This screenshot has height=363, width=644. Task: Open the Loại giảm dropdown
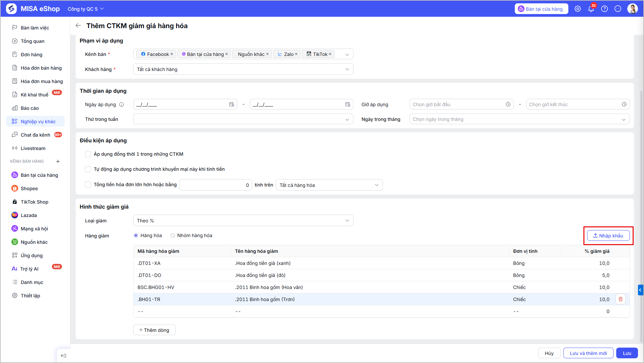click(243, 220)
